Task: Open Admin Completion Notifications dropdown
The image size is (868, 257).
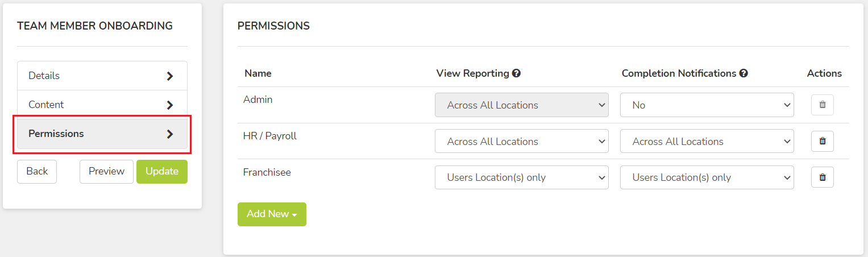Action: pyautogui.click(x=707, y=105)
